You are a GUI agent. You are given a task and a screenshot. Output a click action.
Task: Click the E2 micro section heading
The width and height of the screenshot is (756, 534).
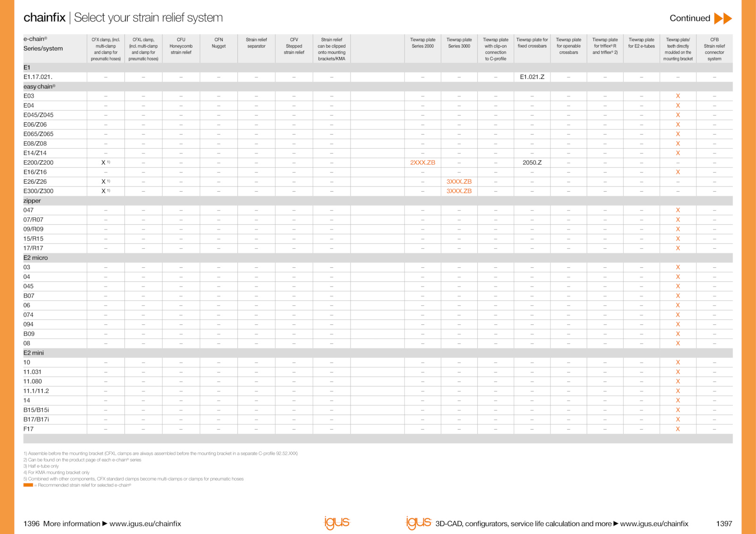pyautogui.click(x=35, y=258)
